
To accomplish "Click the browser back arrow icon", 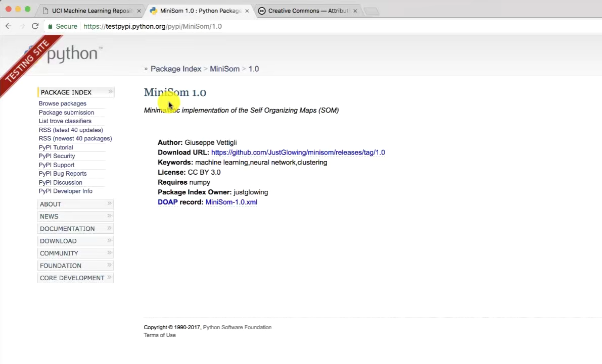I will click(9, 26).
